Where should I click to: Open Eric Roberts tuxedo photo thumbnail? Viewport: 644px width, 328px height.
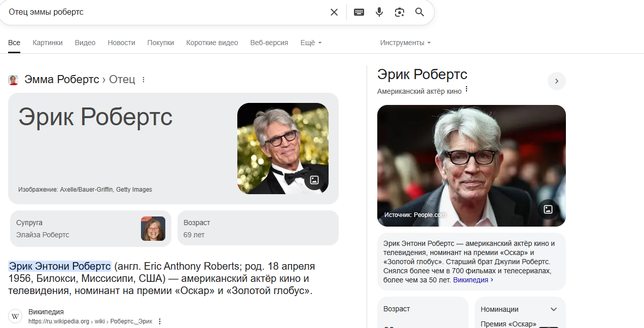pyautogui.click(x=283, y=149)
